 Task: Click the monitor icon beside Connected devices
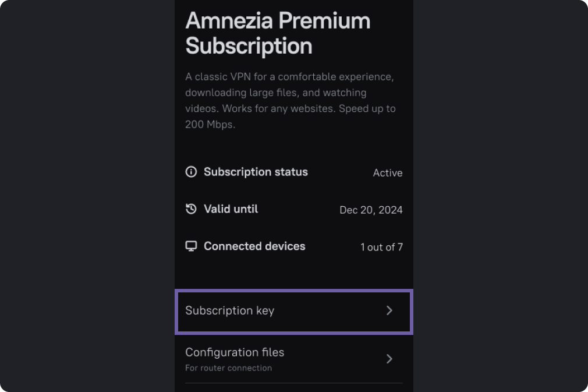point(191,246)
